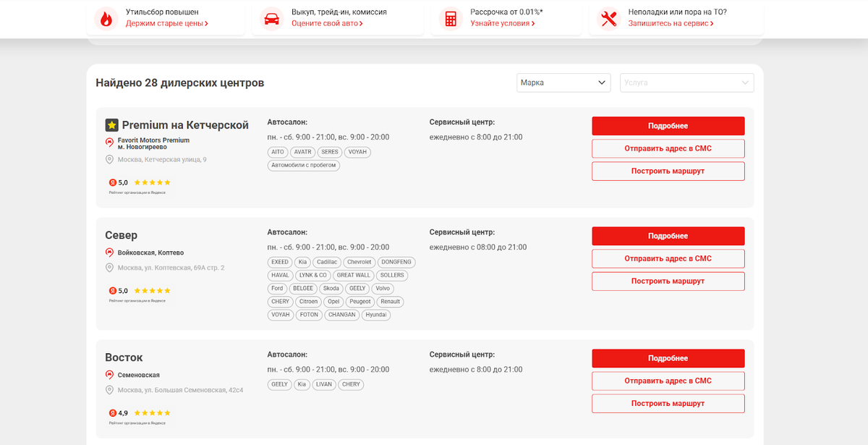Select the SOLLERS brand tag
The width and height of the screenshot is (868, 445).
tap(392, 275)
